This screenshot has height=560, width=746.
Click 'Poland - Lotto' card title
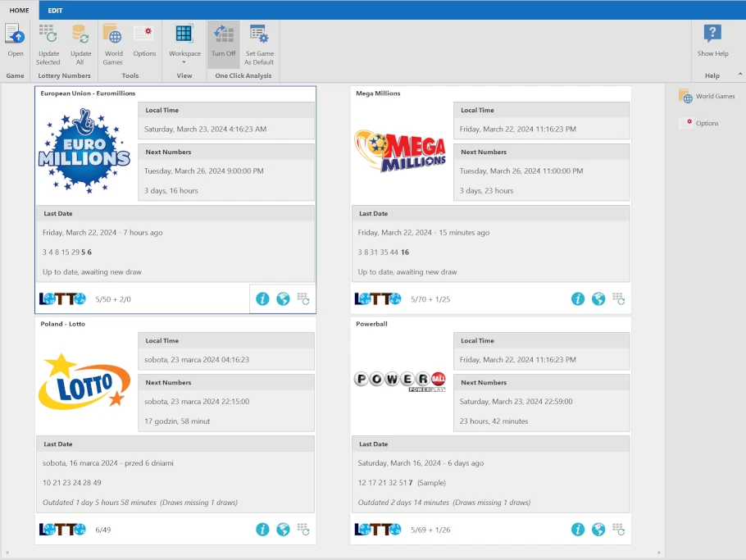click(x=63, y=324)
